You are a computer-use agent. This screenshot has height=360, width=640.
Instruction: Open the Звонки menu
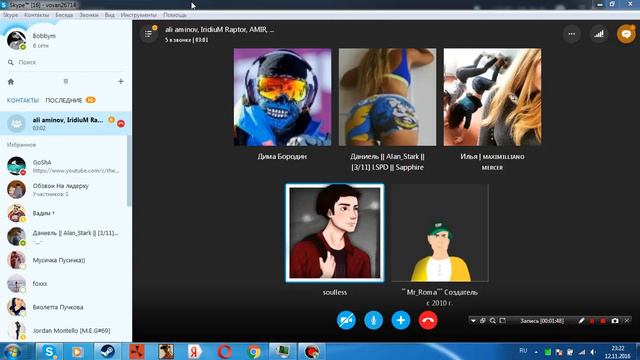[89, 15]
